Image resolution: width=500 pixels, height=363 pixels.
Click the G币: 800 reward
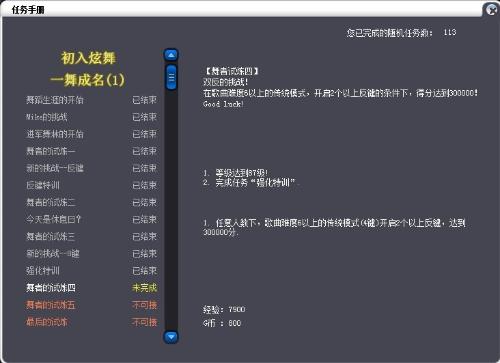point(222,323)
